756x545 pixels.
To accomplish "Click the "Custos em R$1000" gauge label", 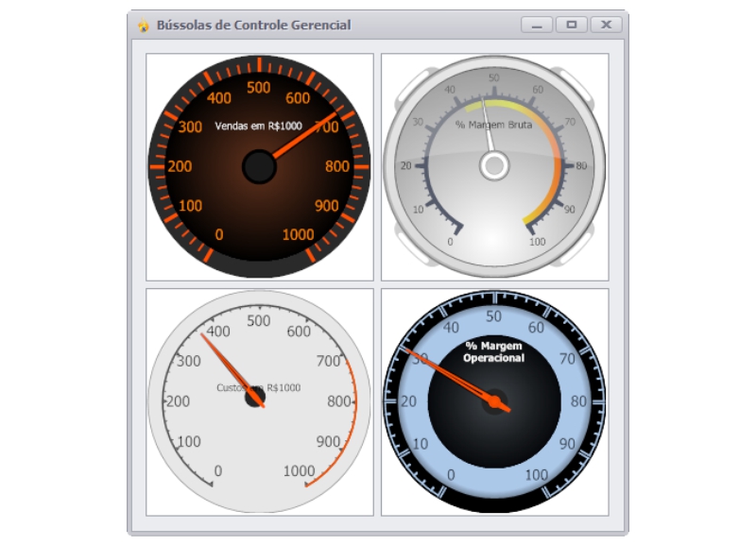I will [x=258, y=387].
